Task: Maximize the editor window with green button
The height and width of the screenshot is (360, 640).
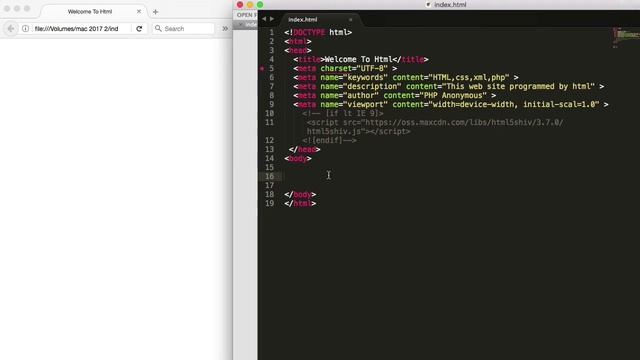Action: pyautogui.click(x=260, y=4)
